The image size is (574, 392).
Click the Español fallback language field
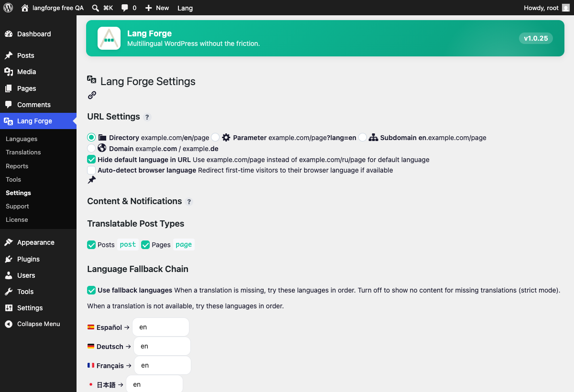pos(161,327)
